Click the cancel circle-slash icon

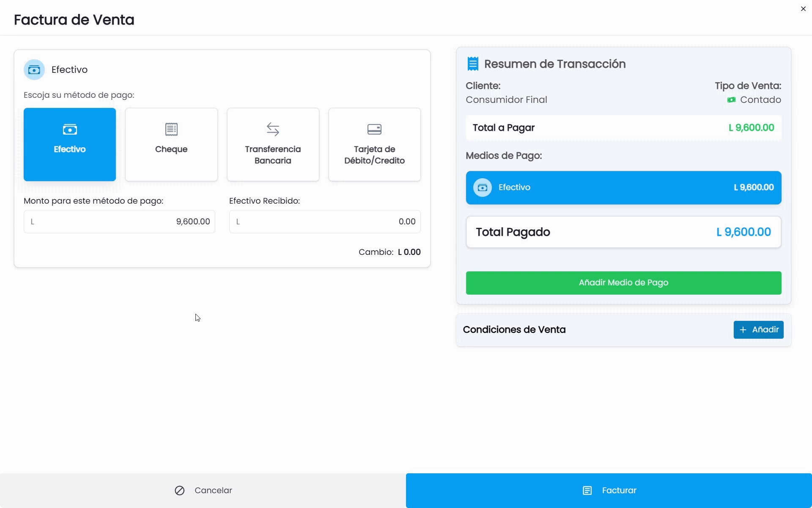pyautogui.click(x=180, y=490)
